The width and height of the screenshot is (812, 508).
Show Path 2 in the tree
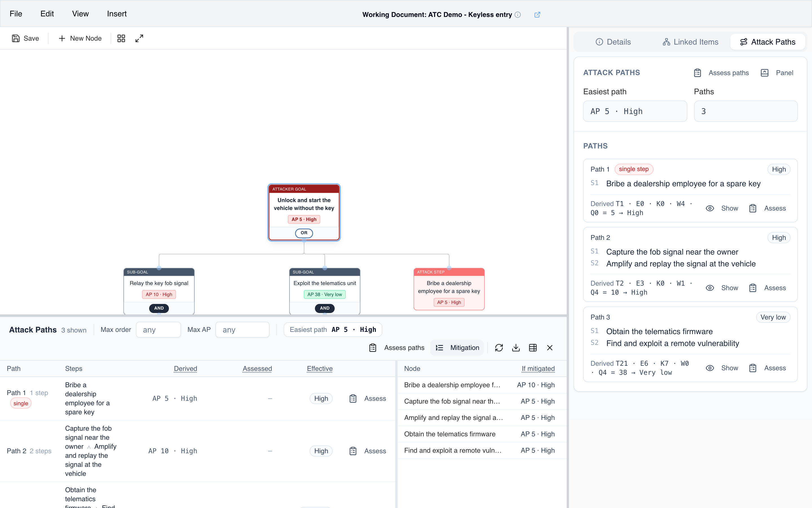722,288
